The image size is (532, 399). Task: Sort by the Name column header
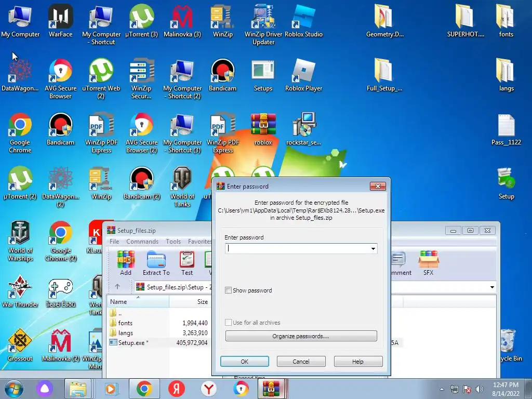(138, 302)
